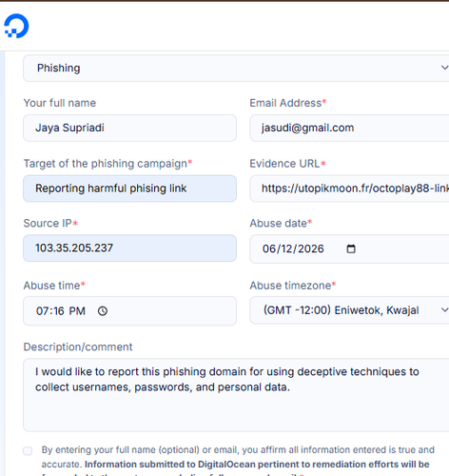Open the calendar picker in Abuse date
The width and height of the screenshot is (449, 476).
pos(351,248)
